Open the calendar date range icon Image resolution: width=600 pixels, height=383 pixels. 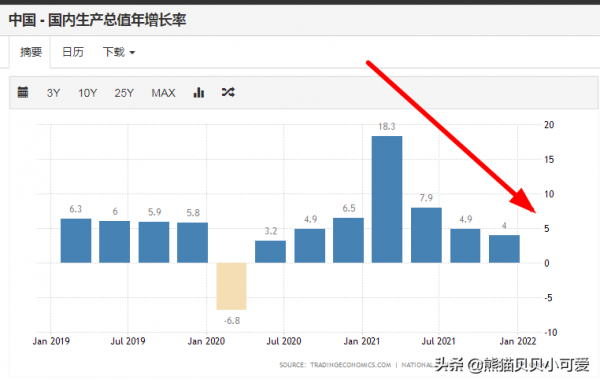23,93
